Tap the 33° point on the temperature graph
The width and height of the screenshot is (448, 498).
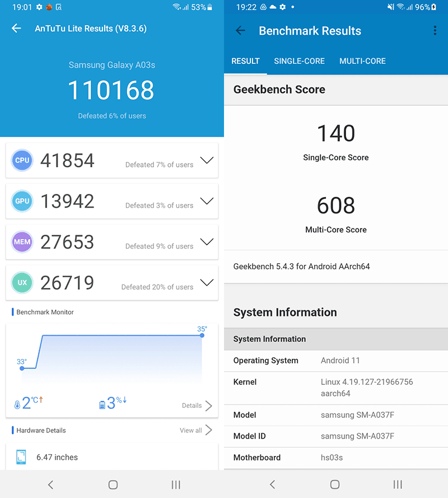pyautogui.click(x=22, y=368)
